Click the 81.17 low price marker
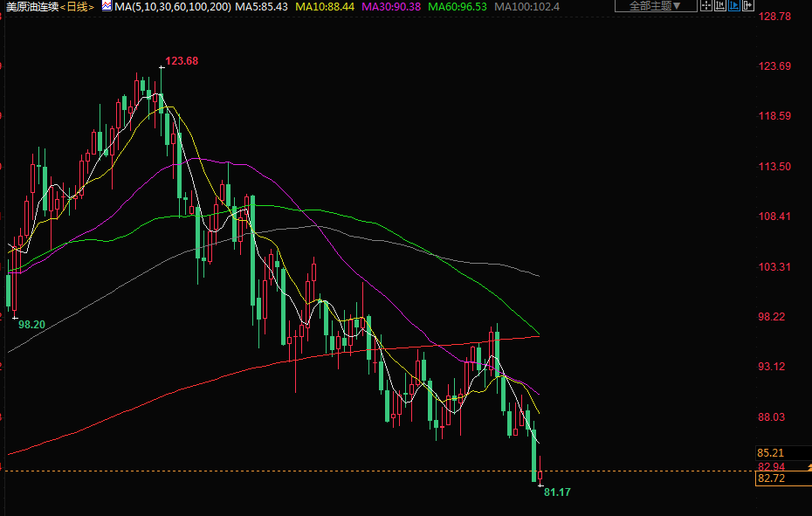 557,492
